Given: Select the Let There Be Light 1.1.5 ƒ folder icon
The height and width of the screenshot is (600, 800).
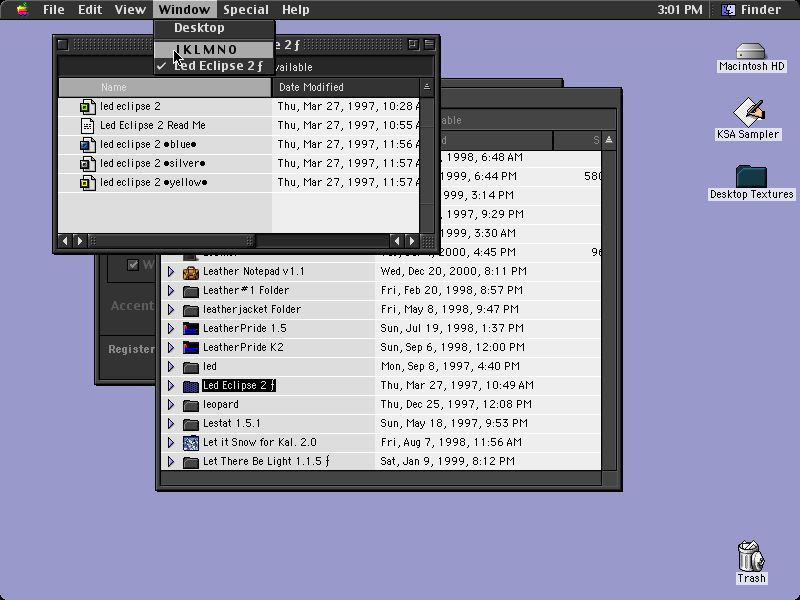Looking at the screenshot, I should (191, 462).
